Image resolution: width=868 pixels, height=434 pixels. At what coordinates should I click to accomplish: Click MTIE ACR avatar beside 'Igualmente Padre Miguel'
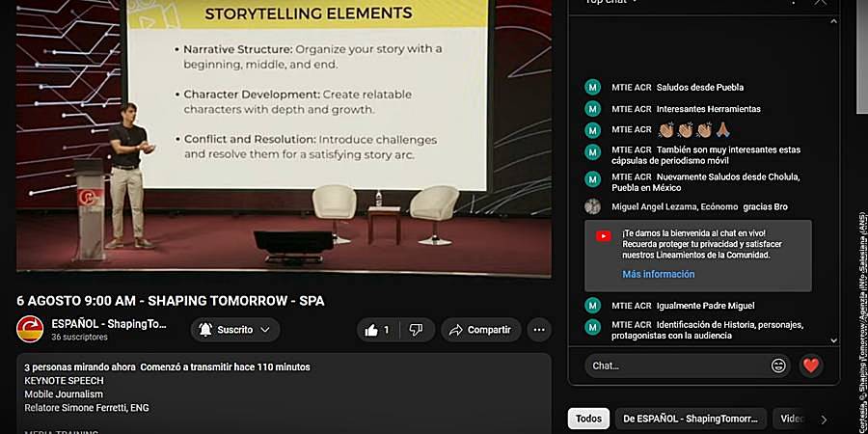pyautogui.click(x=592, y=306)
